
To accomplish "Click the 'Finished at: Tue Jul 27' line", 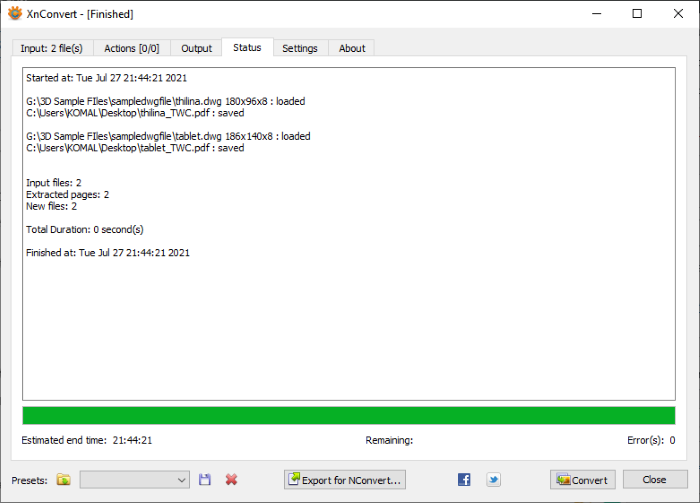I will pos(108,253).
